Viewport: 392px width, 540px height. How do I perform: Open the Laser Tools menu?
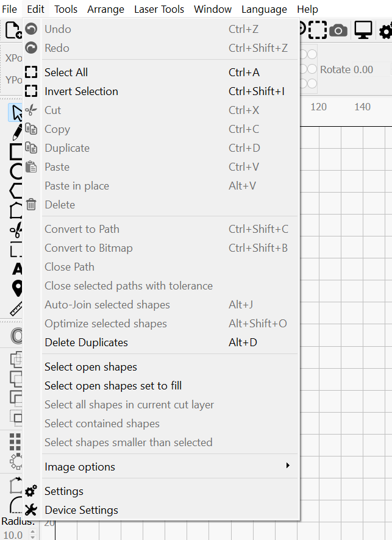(159, 9)
